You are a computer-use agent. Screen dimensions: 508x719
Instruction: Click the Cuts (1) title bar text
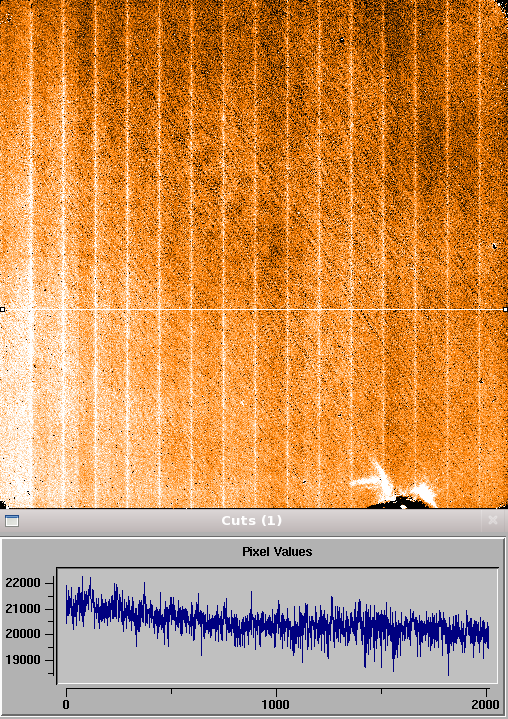[251, 520]
